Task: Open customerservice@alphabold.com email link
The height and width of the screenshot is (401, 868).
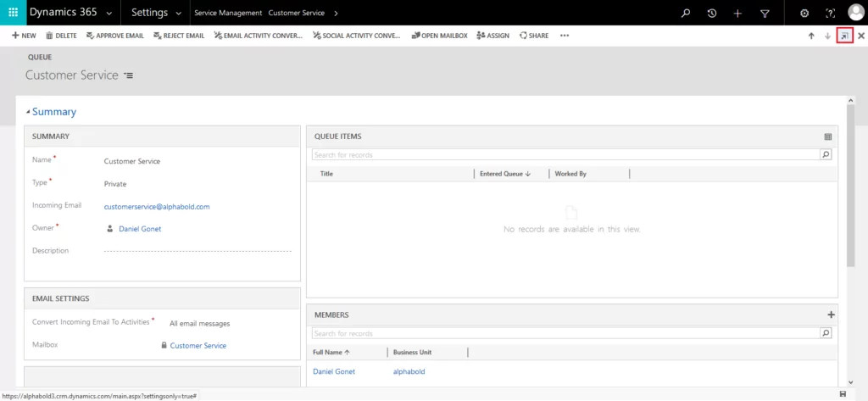Action: point(157,207)
